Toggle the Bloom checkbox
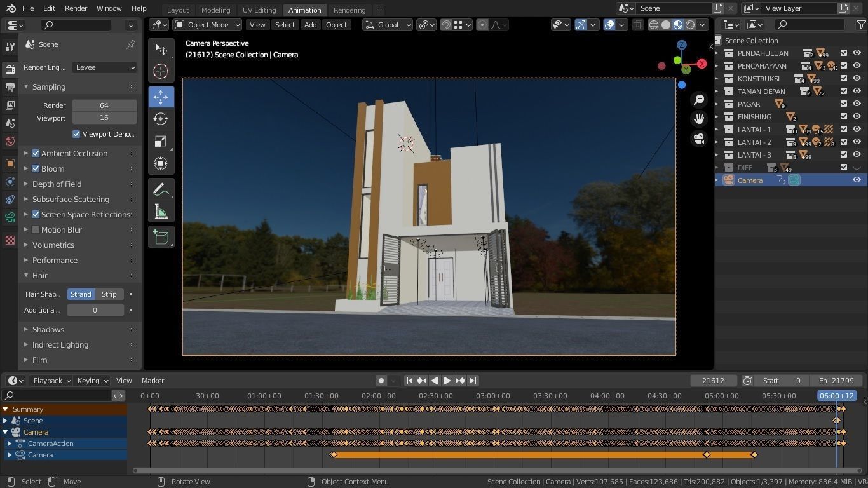 [36, 168]
